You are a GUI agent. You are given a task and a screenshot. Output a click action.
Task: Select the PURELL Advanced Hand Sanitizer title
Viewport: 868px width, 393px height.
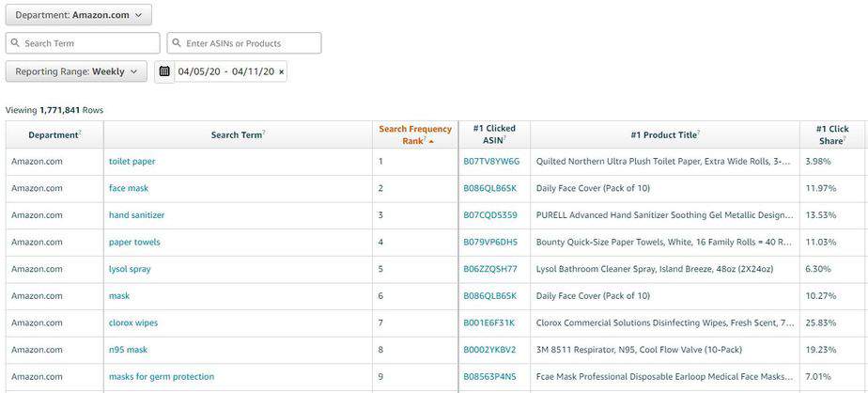click(665, 215)
